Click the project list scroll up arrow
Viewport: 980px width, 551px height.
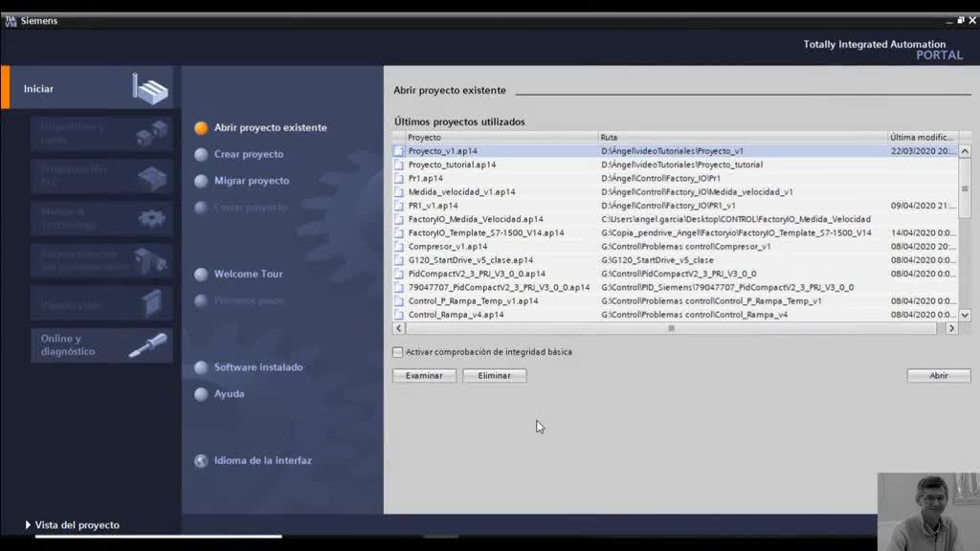[x=965, y=151]
